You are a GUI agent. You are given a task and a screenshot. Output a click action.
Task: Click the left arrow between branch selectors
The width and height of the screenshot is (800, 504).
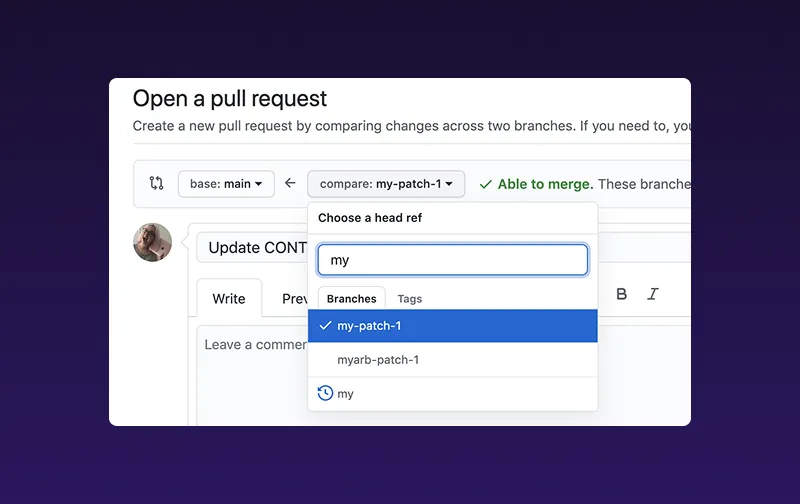tap(290, 183)
